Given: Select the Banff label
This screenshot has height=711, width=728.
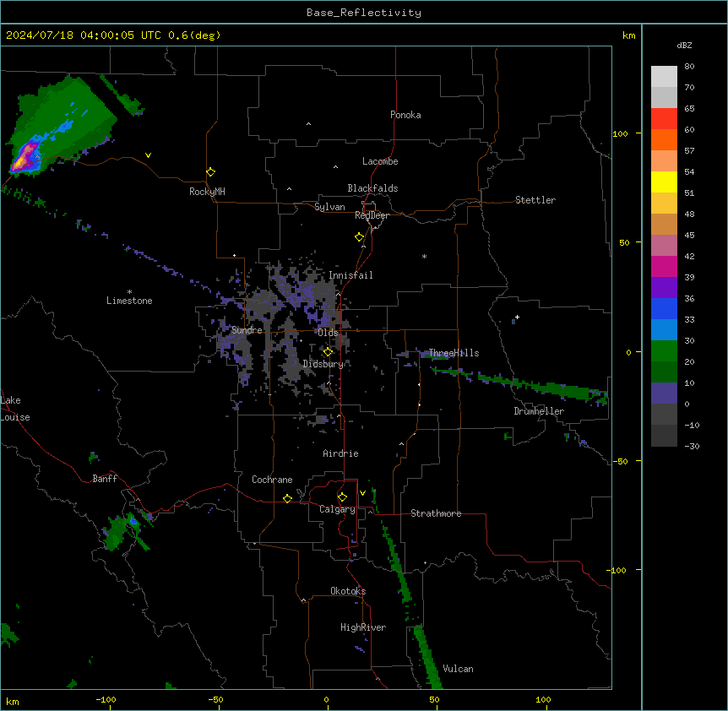Looking at the screenshot, I should click(105, 479).
